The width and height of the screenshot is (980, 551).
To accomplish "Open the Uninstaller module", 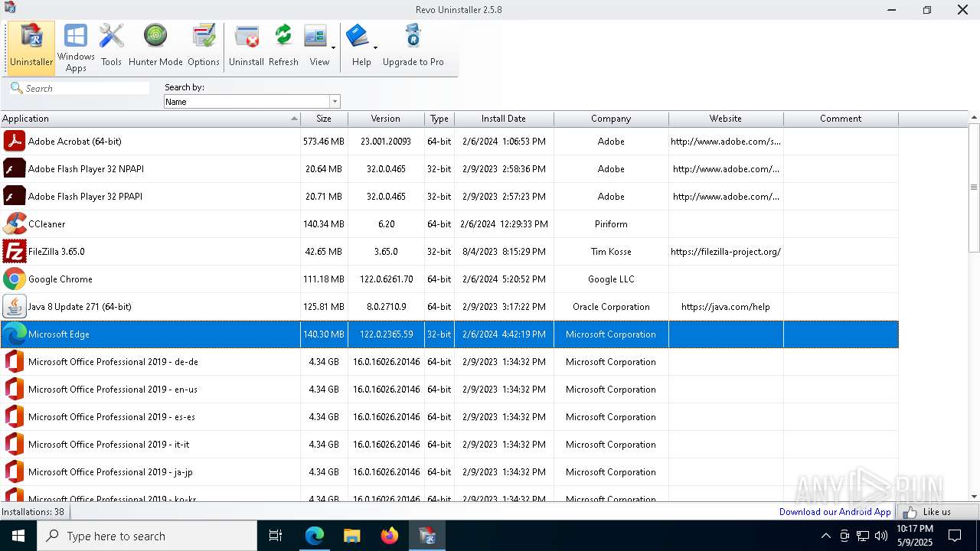I will (x=31, y=47).
